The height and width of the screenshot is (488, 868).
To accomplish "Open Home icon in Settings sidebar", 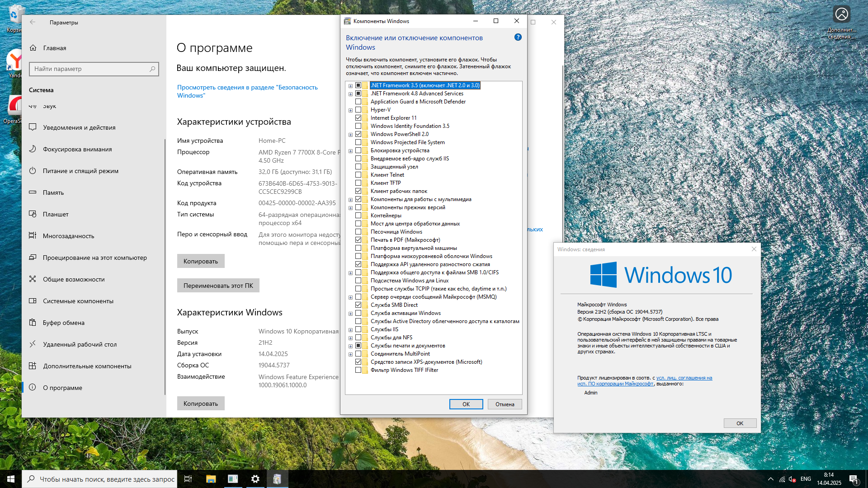I will click(x=33, y=48).
